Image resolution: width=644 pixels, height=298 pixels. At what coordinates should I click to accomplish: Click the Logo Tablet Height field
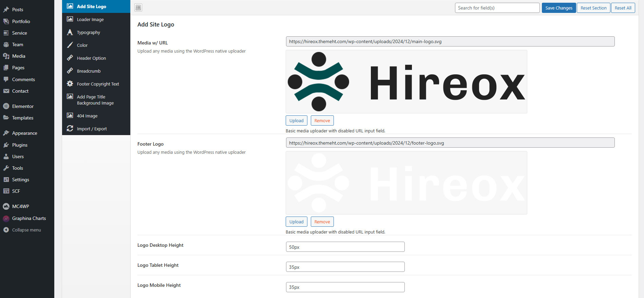coord(345,267)
